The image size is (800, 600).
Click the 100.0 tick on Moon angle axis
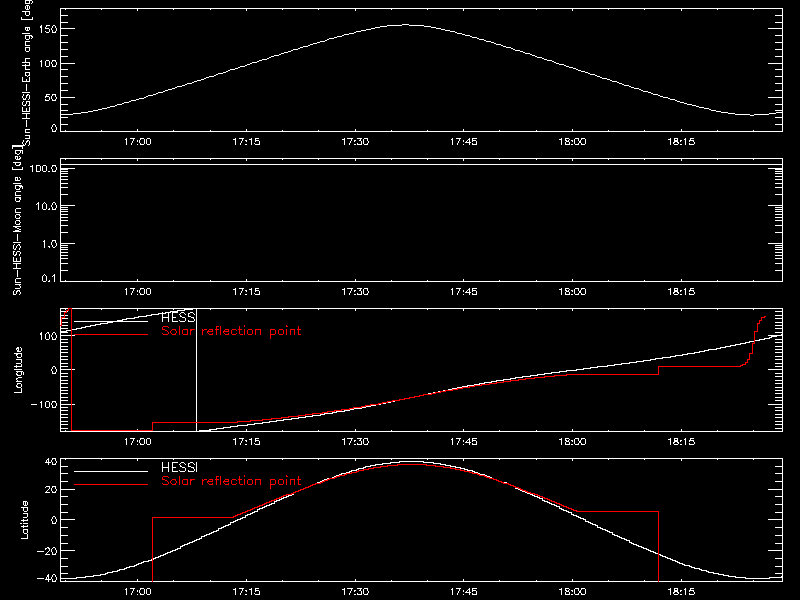pyautogui.click(x=44, y=168)
